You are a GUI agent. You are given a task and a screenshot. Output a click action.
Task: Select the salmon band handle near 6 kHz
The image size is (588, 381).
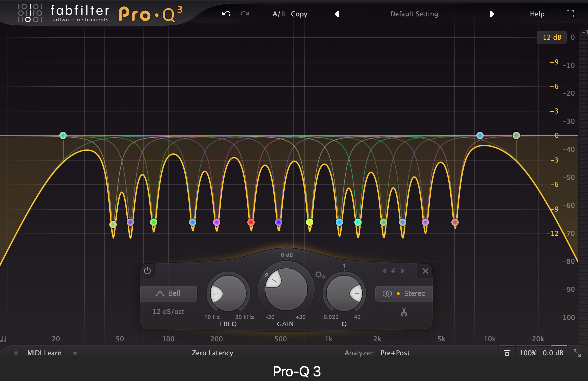(455, 222)
